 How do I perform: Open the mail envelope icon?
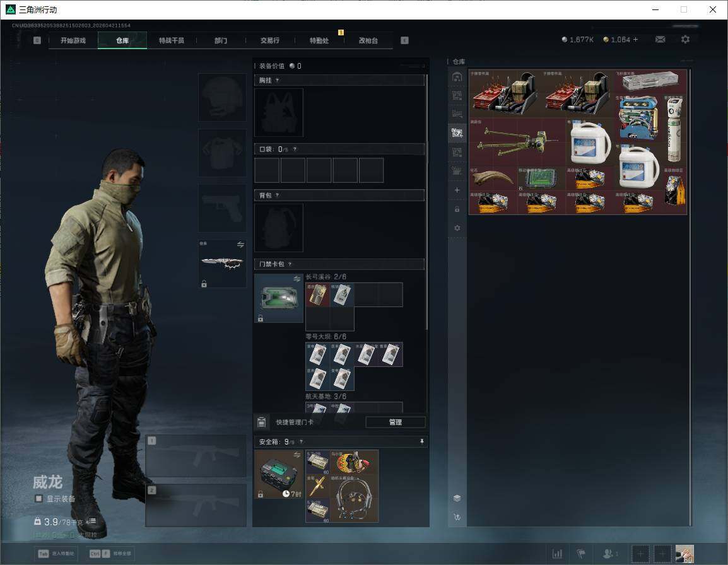tap(660, 40)
